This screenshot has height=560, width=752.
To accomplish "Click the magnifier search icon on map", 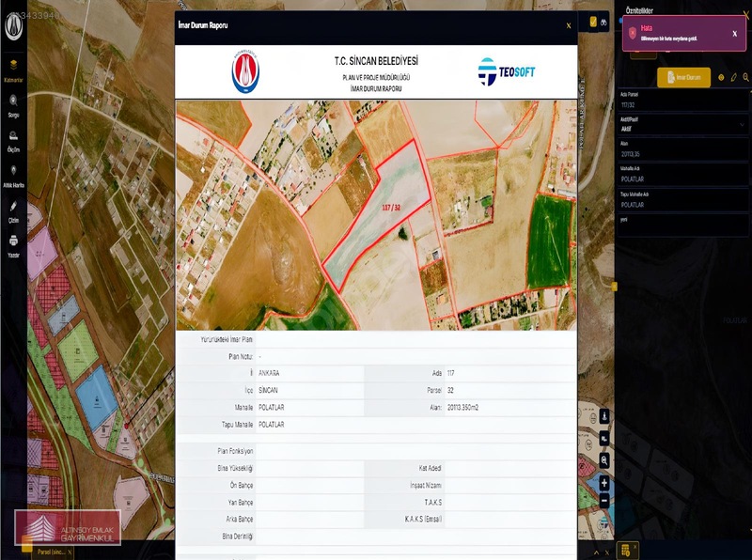I will point(604,460).
